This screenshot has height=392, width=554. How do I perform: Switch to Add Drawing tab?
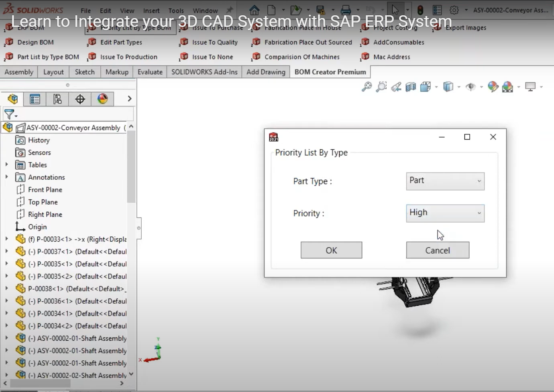266,72
